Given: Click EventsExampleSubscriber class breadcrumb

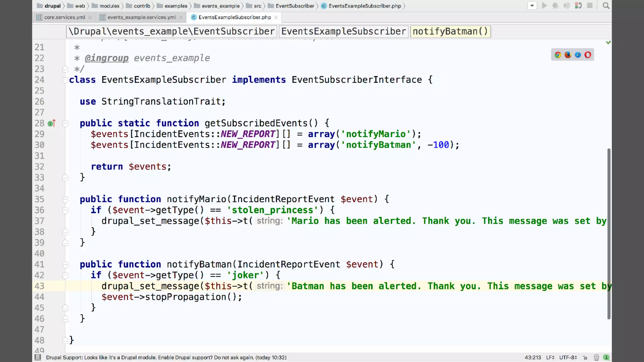Looking at the screenshot, I should tap(343, 31).
